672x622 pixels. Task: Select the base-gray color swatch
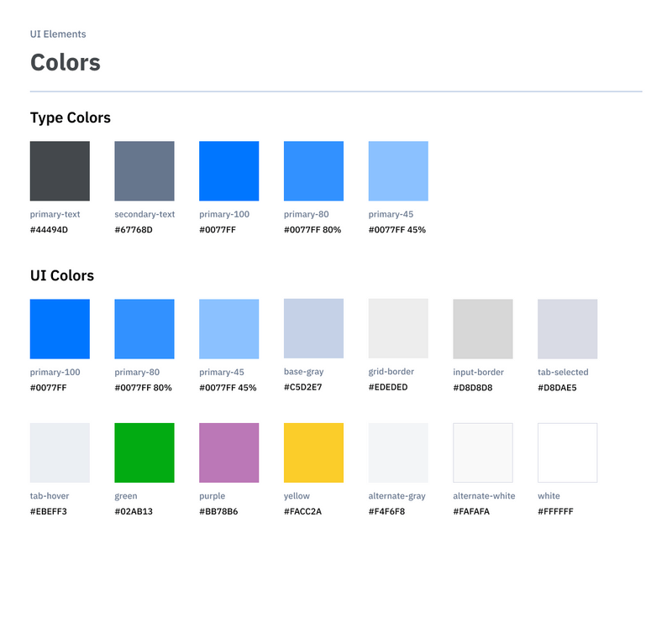point(313,329)
